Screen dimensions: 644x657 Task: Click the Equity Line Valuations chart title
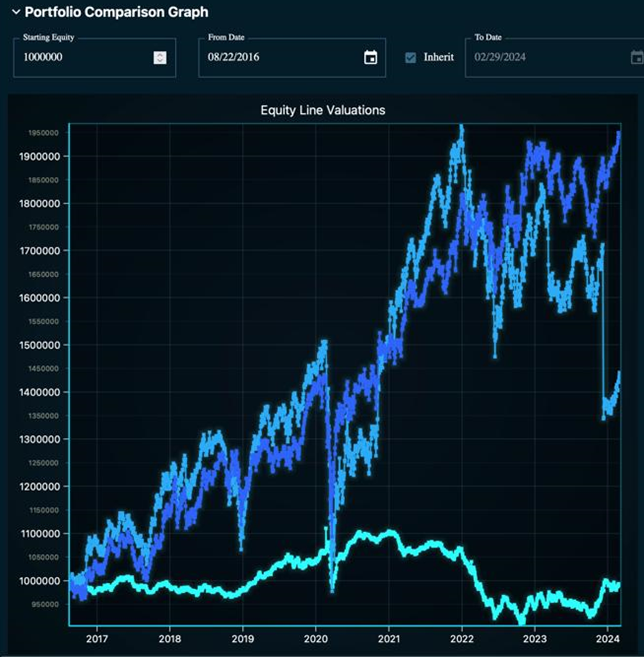pyautogui.click(x=323, y=110)
